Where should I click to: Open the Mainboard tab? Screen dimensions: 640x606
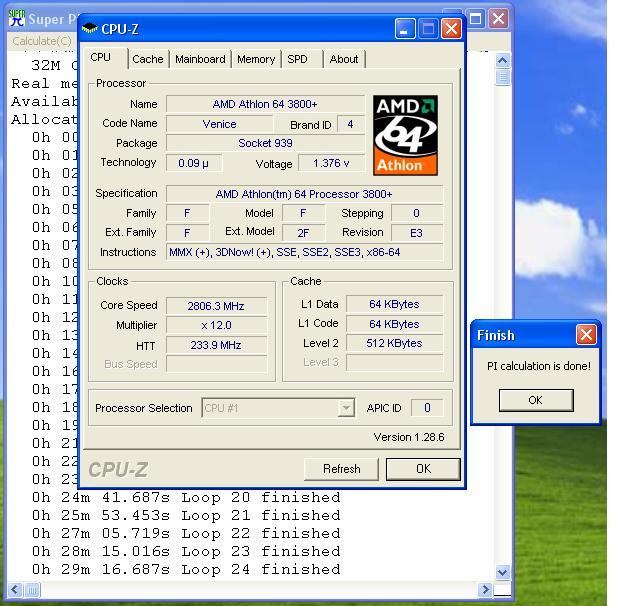200,59
